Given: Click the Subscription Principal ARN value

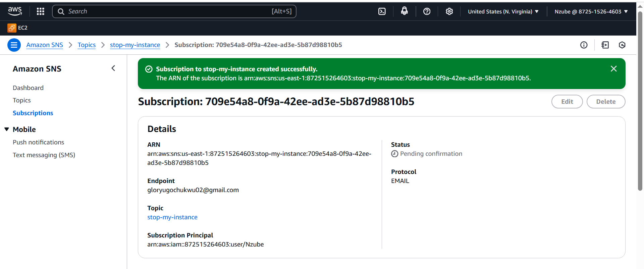Looking at the screenshot, I should point(205,244).
